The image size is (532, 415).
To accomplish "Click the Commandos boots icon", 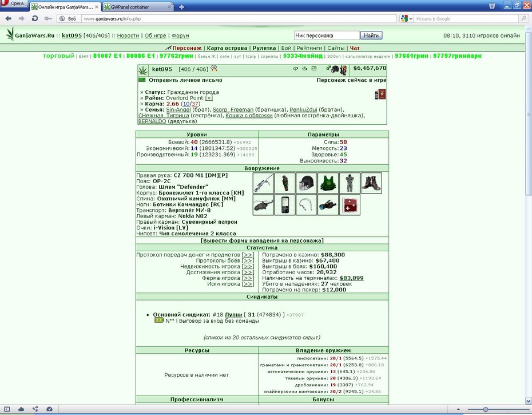I will coord(371,183).
